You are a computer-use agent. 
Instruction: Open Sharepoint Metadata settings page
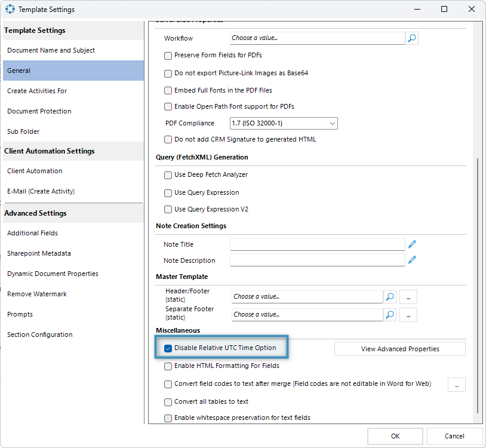[x=39, y=253]
